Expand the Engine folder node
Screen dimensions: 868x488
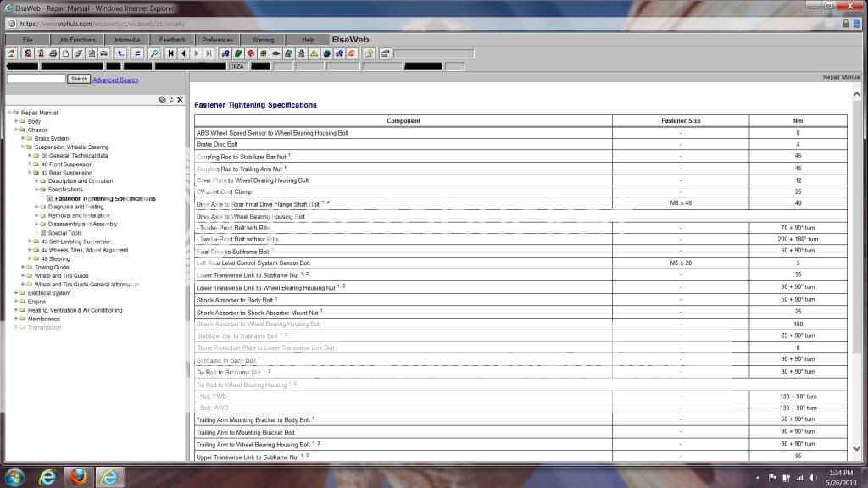[15, 302]
